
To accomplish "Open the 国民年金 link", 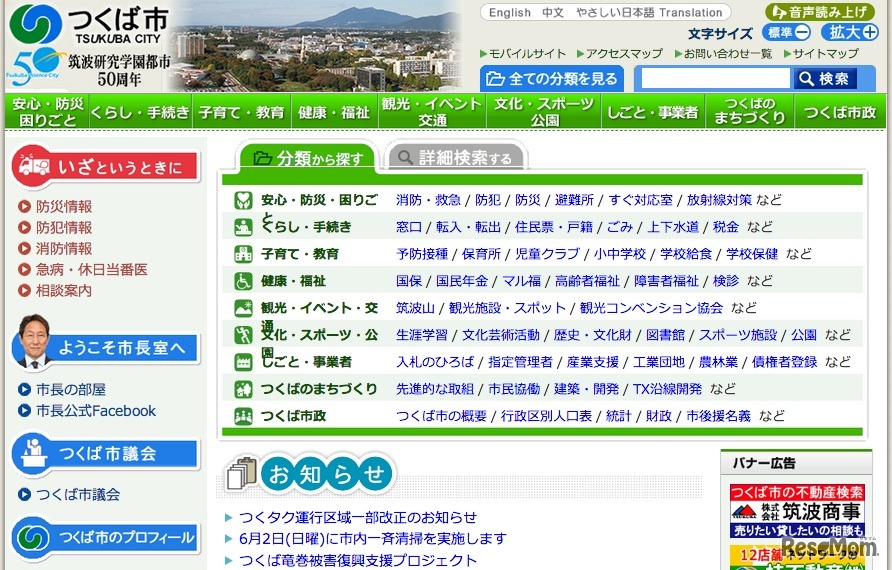I will (x=462, y=281).
